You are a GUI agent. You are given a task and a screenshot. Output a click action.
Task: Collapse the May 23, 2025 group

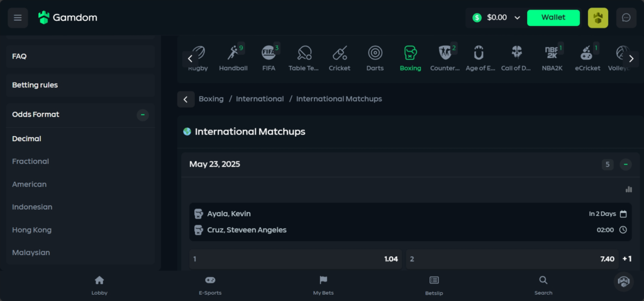(626, 164)
